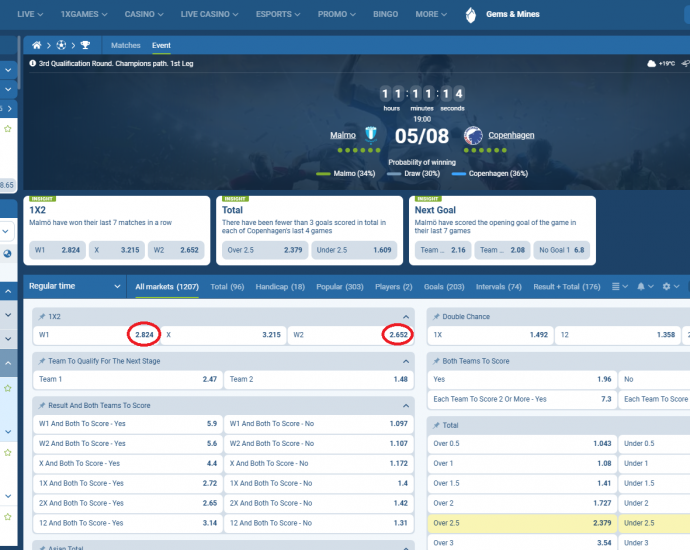Screen dimensions: 690x550
Task: Select the Popular (303) tab
Action: click(x=340, y=287)
